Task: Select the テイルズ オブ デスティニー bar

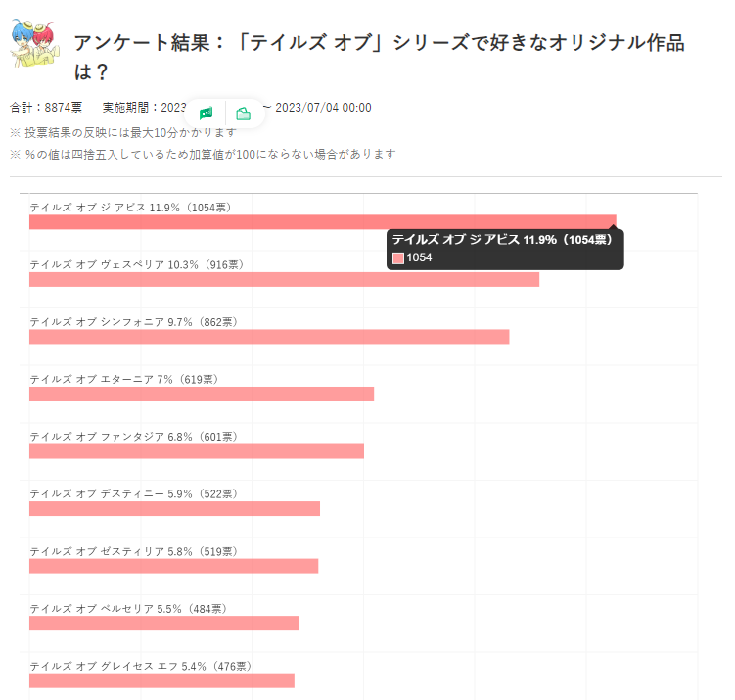Action: tap(174, 508)
